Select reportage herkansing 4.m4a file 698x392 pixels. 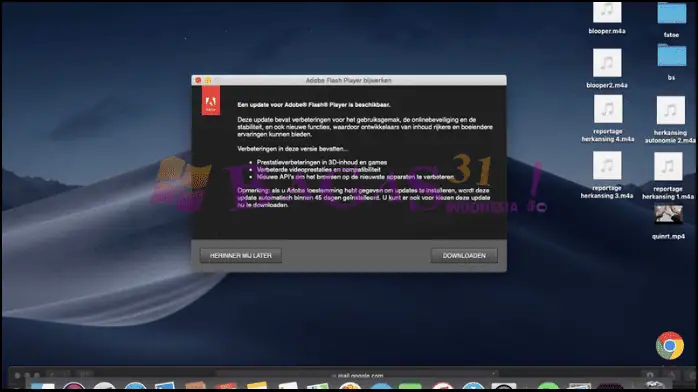(608, 109)
